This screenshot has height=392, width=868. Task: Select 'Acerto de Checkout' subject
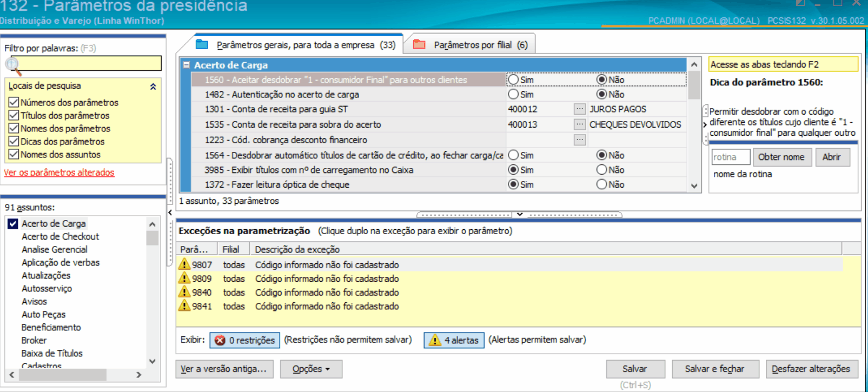(x=60, y=236)
